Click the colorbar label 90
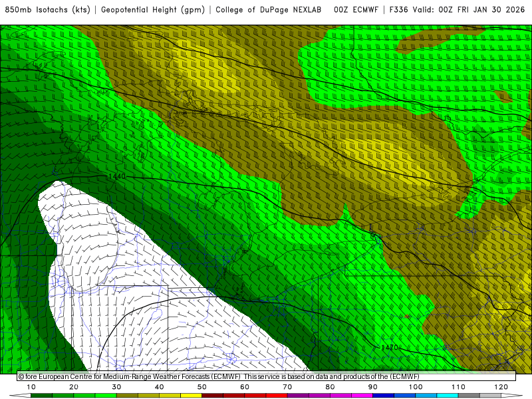Image resolution: width=532 pixels, height=399 pixels. (373, 387)
